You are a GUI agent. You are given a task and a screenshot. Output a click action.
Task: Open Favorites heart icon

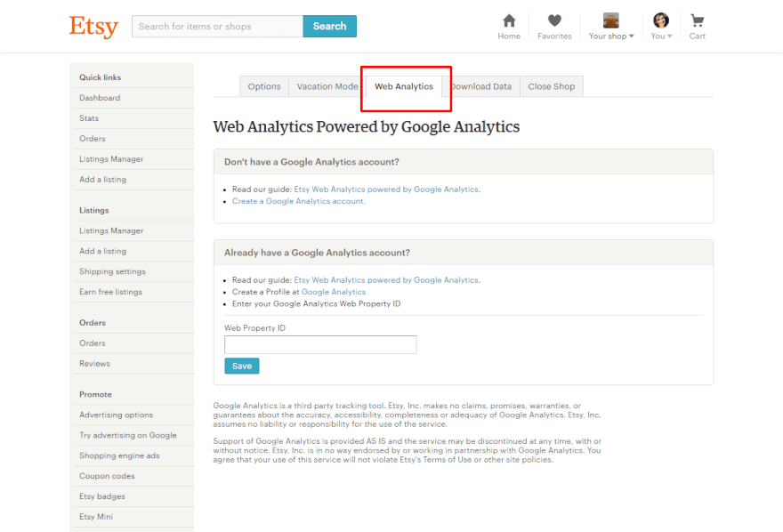[x=554, y=21]
